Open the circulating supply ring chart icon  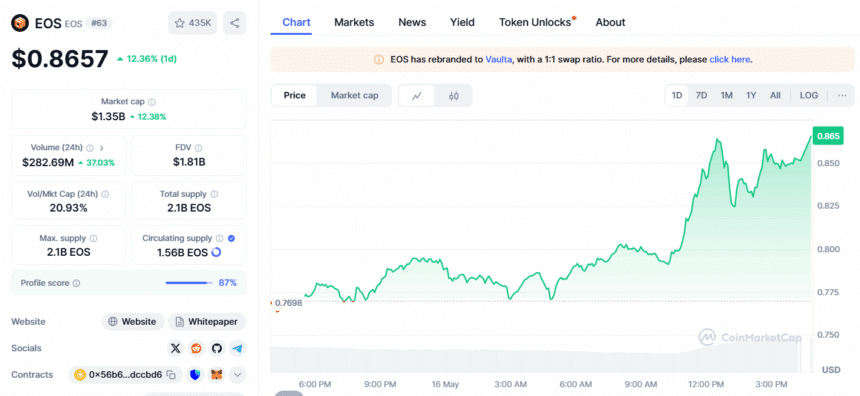click(216, 252)
